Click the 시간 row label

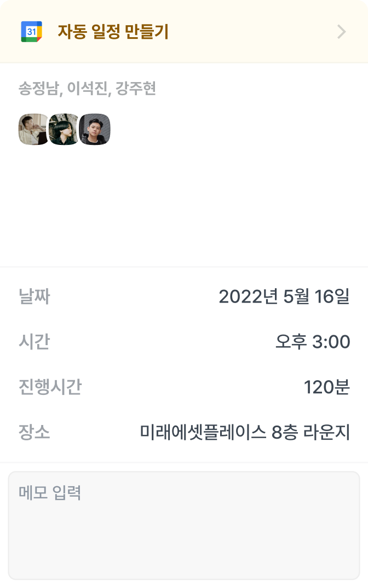34,342
